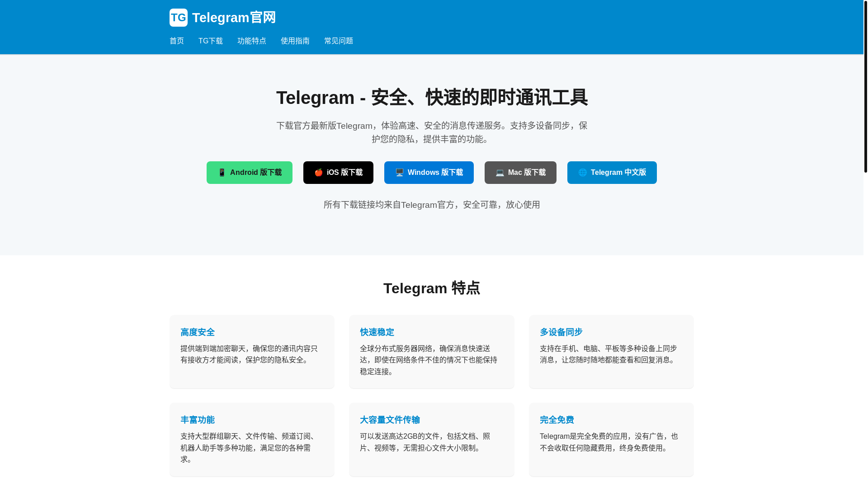Click the desktop monitor icon on the Windows button
Screen dimensions: 868x488
[400, 173]
